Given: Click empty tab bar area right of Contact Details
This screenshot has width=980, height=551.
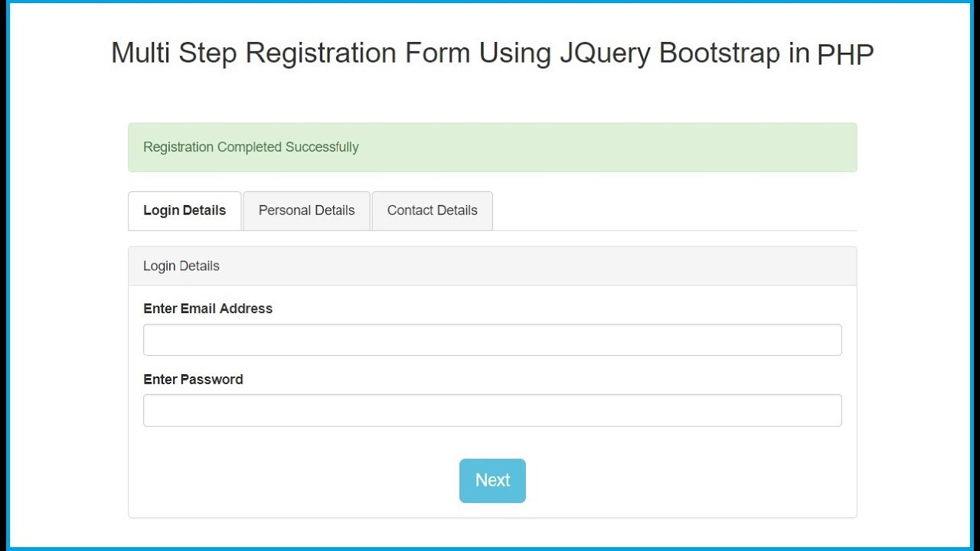Looking at the screenshot, I should [x=674, y=210].
